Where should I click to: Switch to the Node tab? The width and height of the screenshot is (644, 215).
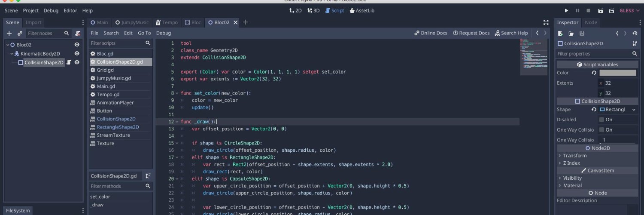click(x=591, y=22)
